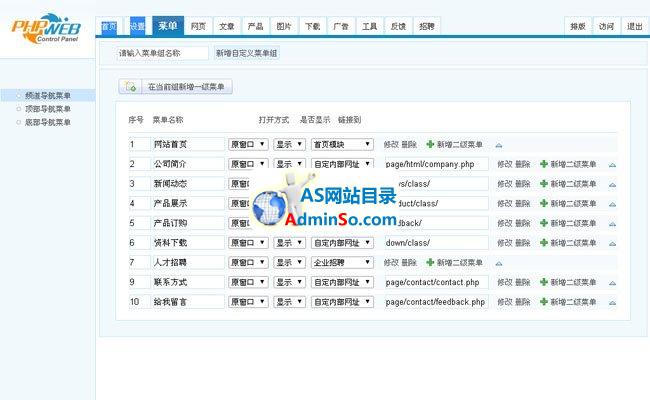
Task: Click the down/class/ URL field
Action: [437, 243]
